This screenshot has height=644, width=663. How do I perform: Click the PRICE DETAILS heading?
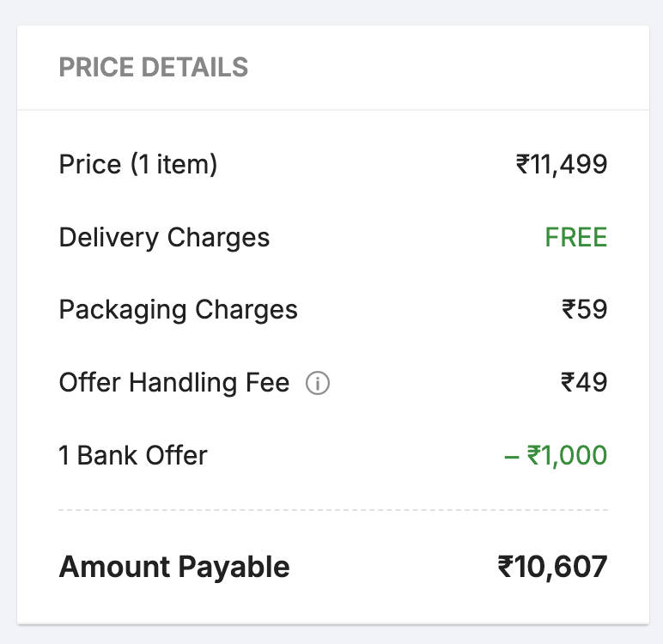153,67
